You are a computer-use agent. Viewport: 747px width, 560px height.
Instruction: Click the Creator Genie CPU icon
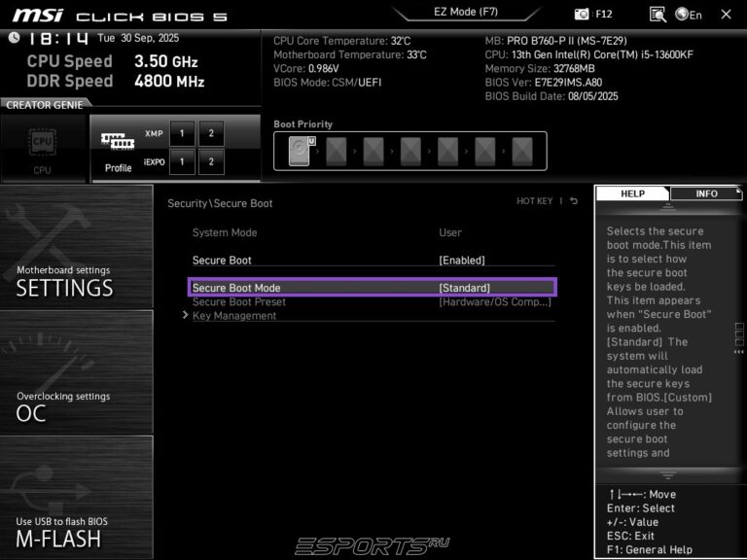click(43, 147)
